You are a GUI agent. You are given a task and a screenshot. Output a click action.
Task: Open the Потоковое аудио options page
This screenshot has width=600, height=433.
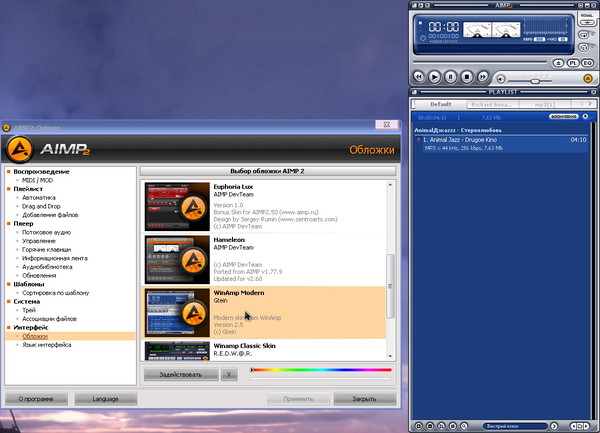[x=46, y=232]
